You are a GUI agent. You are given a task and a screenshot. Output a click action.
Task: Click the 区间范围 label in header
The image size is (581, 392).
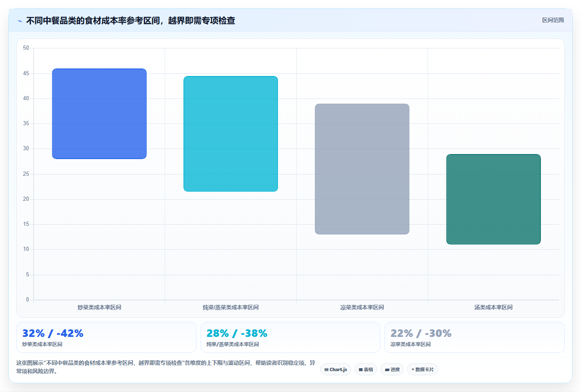[x=553, y=20]
